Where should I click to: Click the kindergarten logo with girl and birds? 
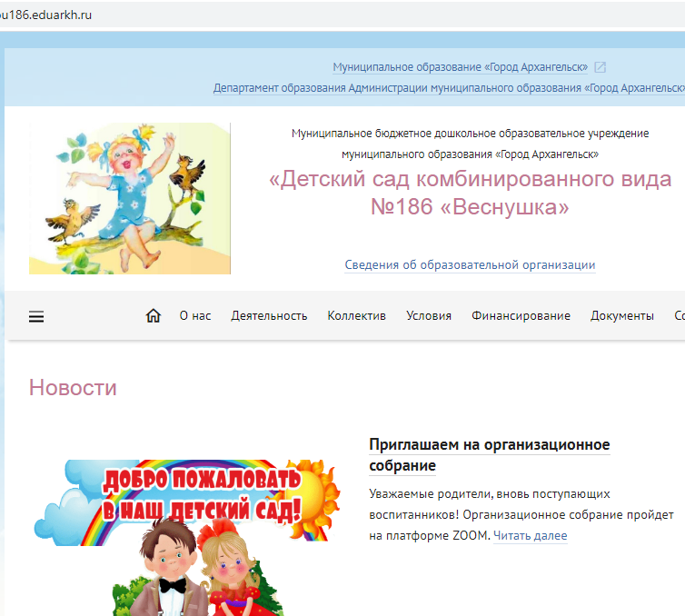130,198
